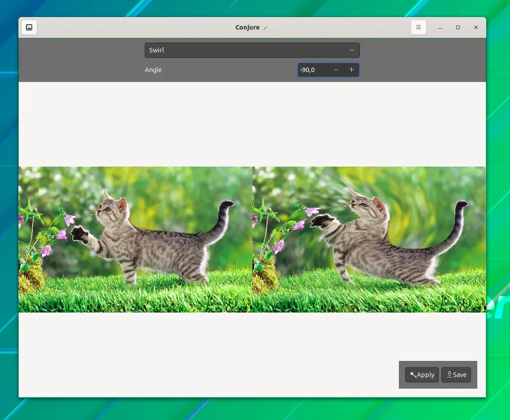Viewport: 510px width, 420px height.
Task: Click the Conjure window title
Action: coord(247,27)
